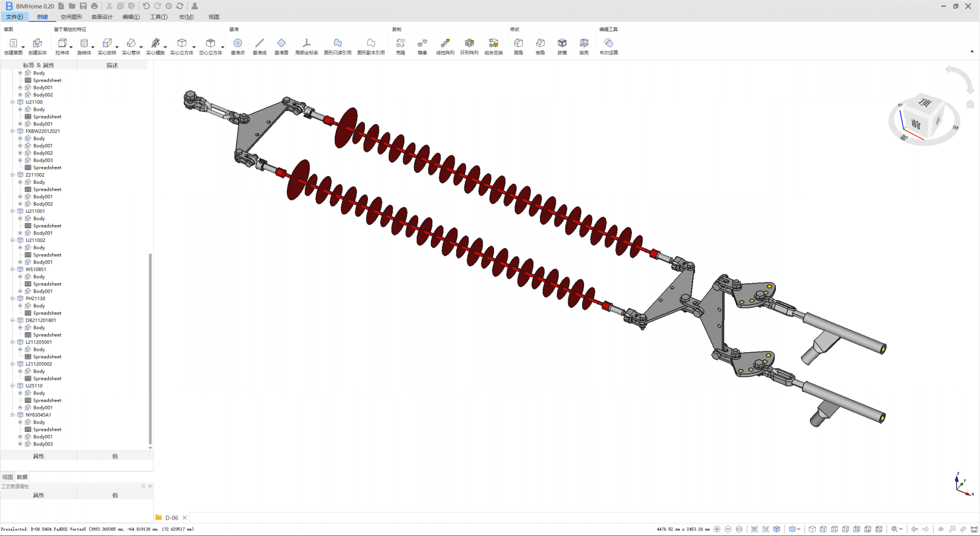The image size is (980, 536).
Task: Switch to the 创建 ribbon tab
Action: click(42, 17)
